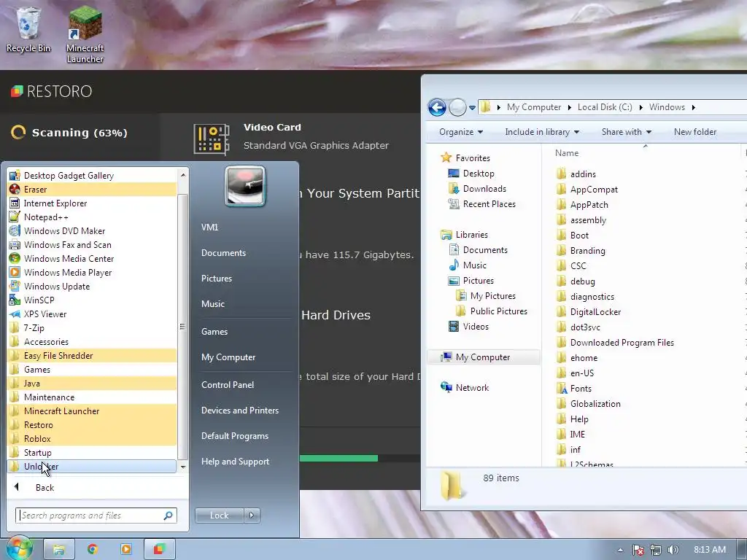The image size is (747, 560).
Task: Open Default Programs from Start menu
Action: [x=234, y=436]
